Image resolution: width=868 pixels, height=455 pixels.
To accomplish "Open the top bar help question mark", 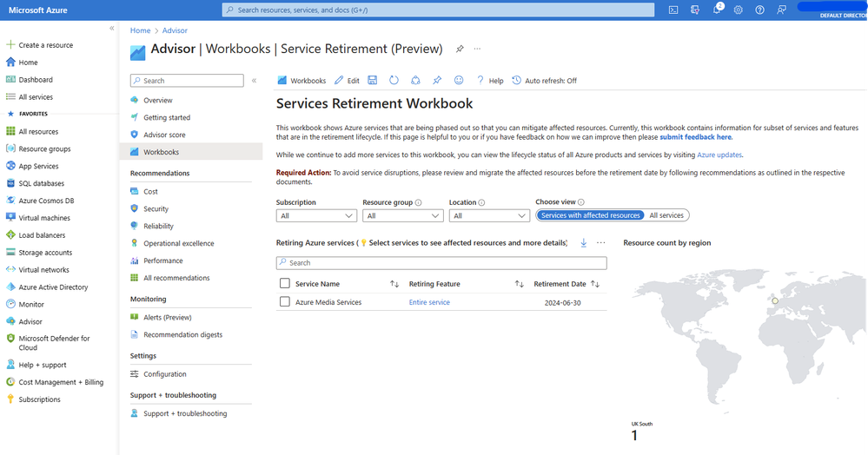I will coord(759,10).
